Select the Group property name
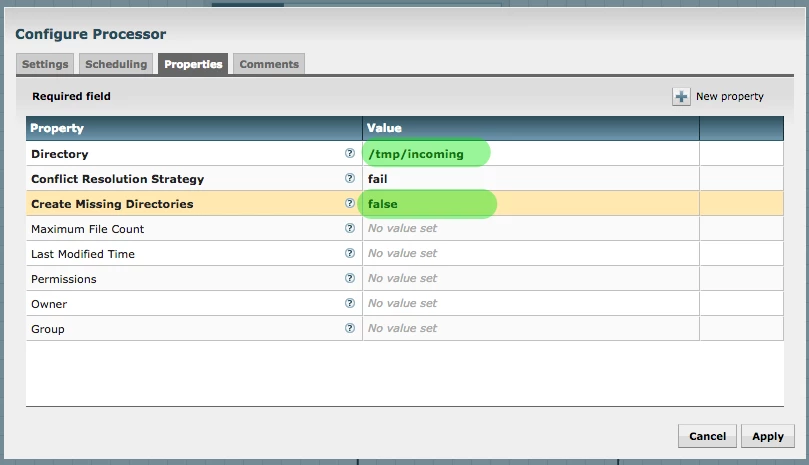 click(x=47, y=329)
